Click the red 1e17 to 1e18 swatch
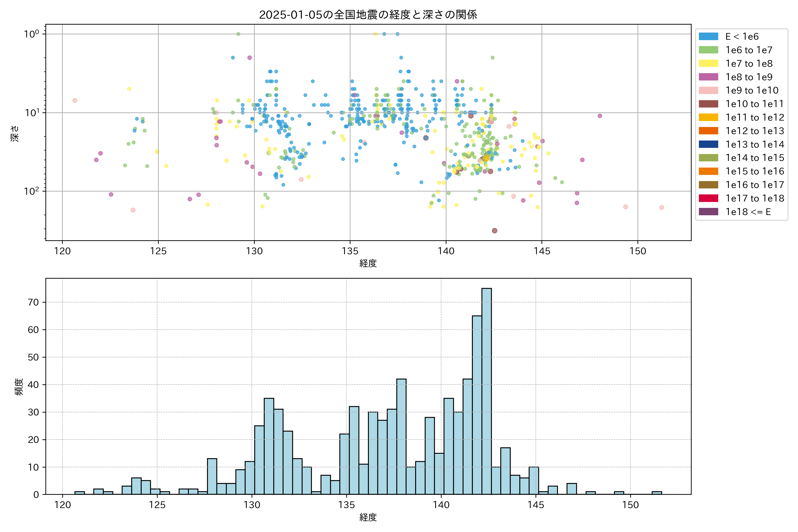Image resolution: width=798 pixels, height=532 pixels. pyautogui.click(x=708, y=198)
